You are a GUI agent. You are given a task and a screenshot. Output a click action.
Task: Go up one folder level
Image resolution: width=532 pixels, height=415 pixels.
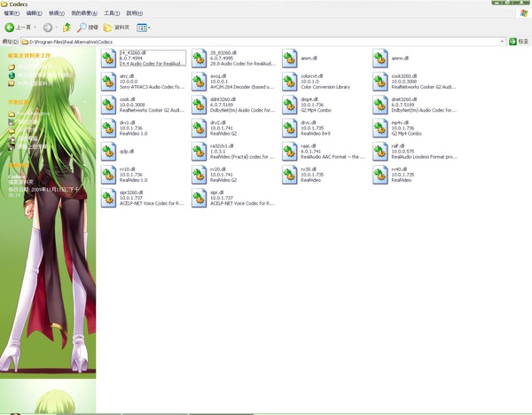66,27
